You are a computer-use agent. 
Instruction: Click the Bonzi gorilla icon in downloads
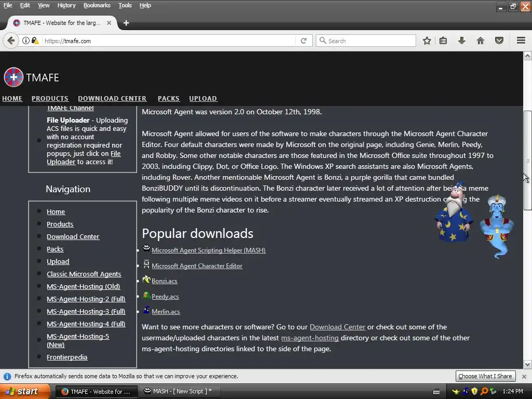[x=146, y=279]
